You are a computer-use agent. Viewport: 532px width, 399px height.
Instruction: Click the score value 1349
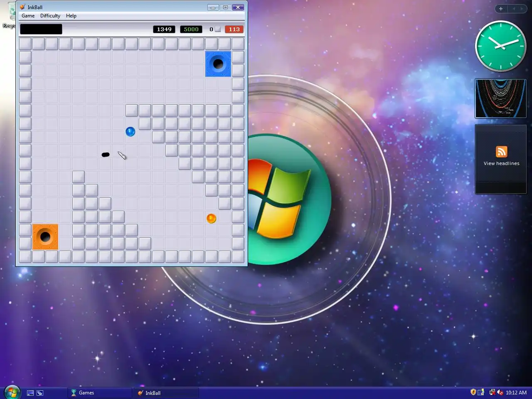coord(164,29)
